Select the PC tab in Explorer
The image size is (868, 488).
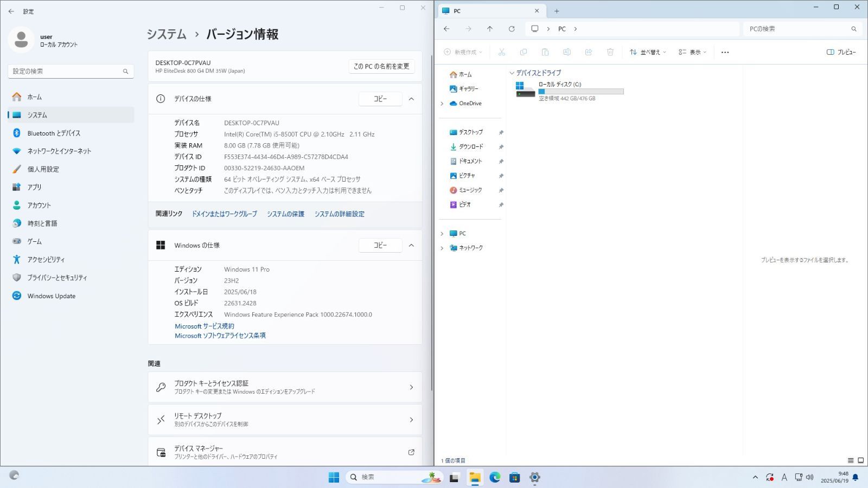click(x=491, y=11)
